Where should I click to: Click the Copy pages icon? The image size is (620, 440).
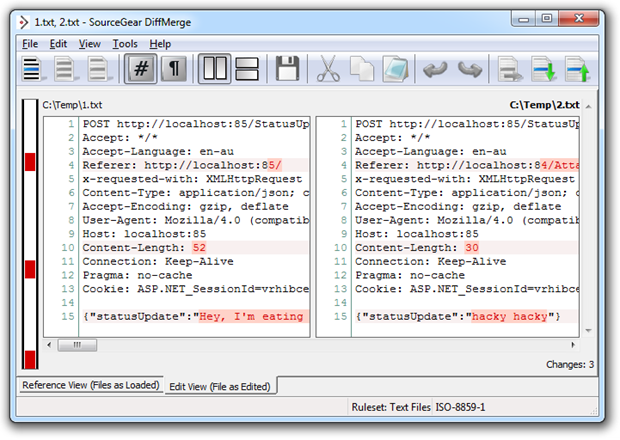(x=362, y=69)
